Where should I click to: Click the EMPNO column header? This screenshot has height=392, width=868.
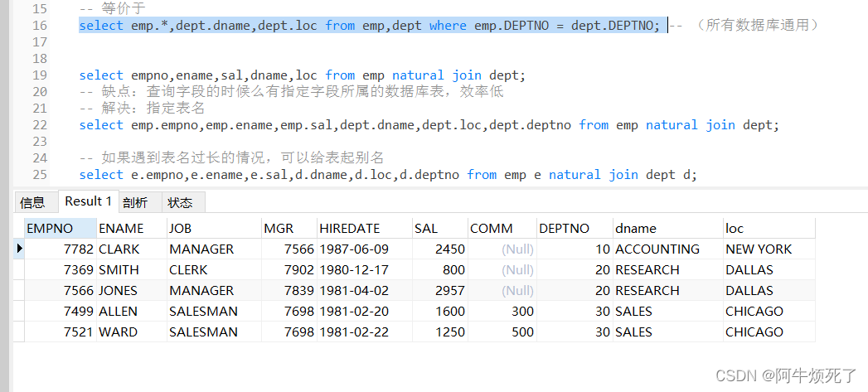click(x=61, y=228)
